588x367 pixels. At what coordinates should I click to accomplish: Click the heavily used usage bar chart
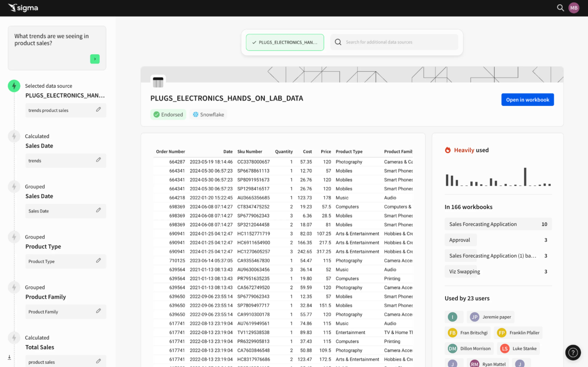pyautogui.click(x=498, y=178)
